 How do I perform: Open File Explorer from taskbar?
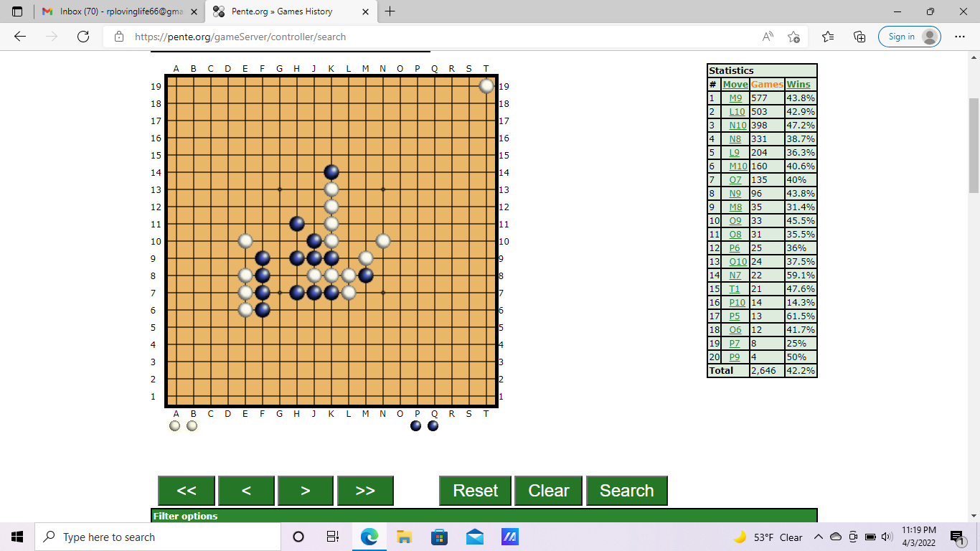point(404,537)
